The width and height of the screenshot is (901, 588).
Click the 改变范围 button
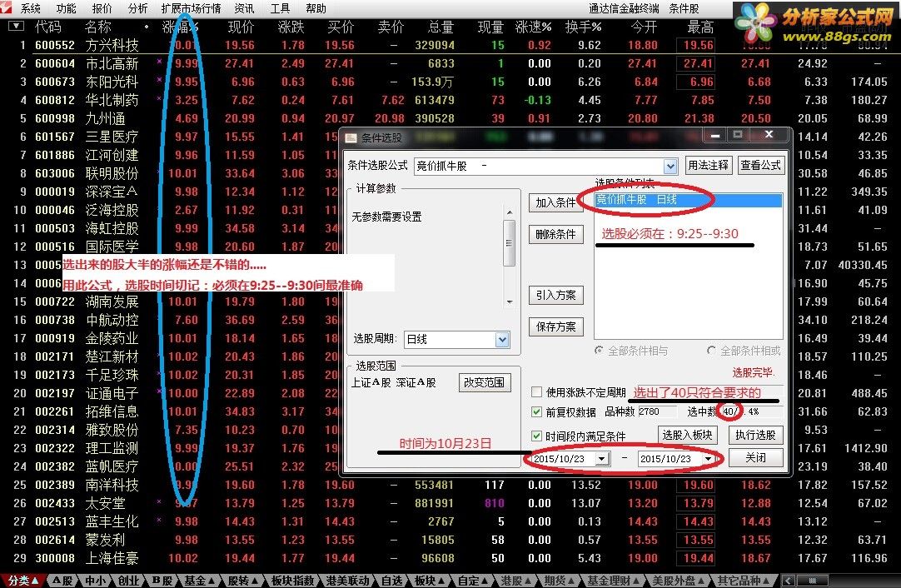click(485, 382)
